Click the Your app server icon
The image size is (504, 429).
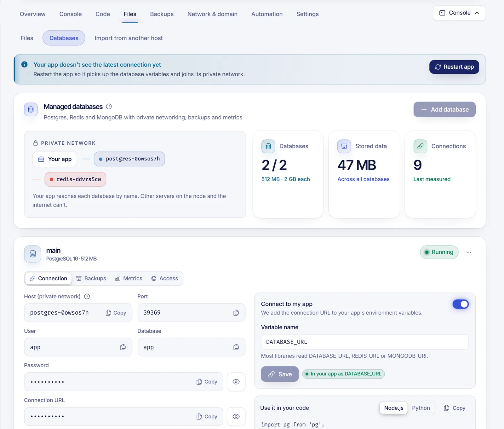click(41, 159)
